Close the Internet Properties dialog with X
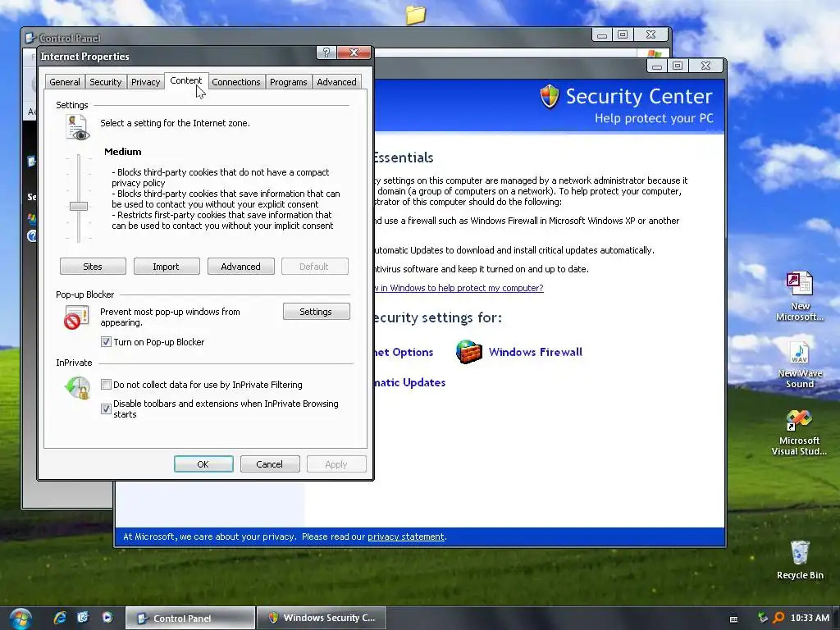Viewport: 840px width, 630px height. coord(354,52)
